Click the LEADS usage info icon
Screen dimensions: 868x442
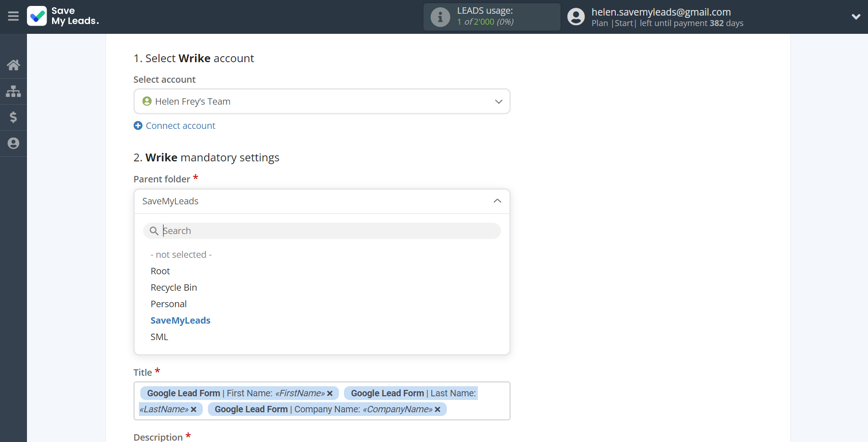click(440, 17)
